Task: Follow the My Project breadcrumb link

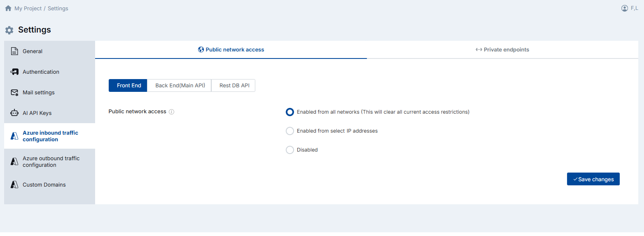Action: (x=28, y=8)
